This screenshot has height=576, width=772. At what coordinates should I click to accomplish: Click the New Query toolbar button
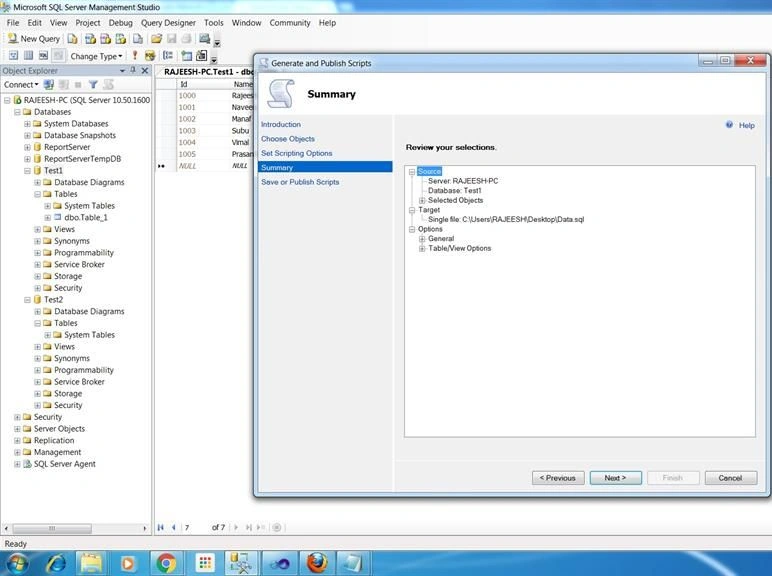[34, 38]
